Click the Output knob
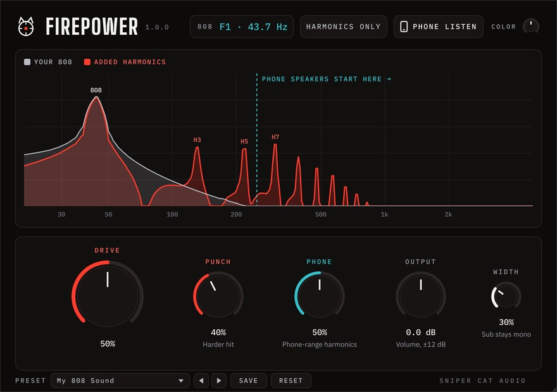The height and width of the screenshot is (392, 557). pos(420,295)
